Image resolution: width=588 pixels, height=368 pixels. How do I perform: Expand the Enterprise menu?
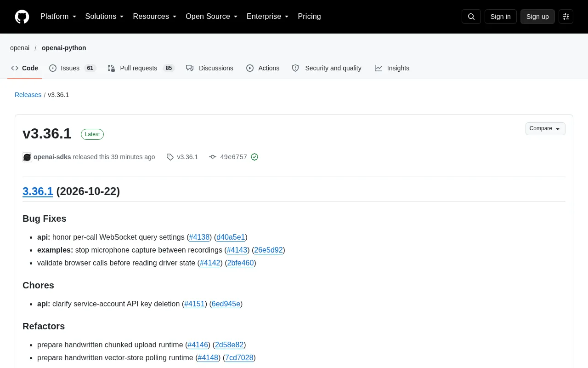[x=267, y=17]
